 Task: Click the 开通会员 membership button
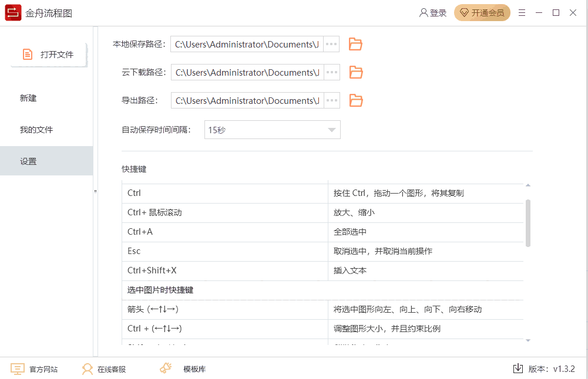[x=482, y=12]
